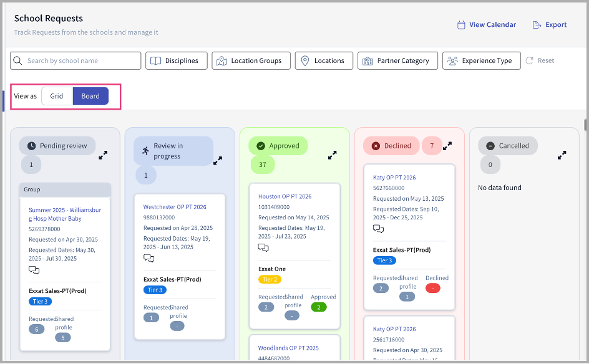Expand the Declined column
589x364 pixels.
[447, 146]
